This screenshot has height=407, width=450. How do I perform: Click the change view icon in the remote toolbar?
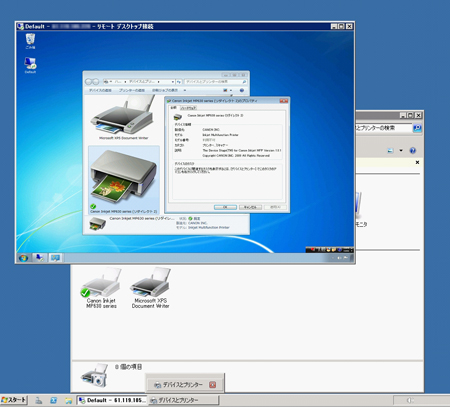pos(225,90)
